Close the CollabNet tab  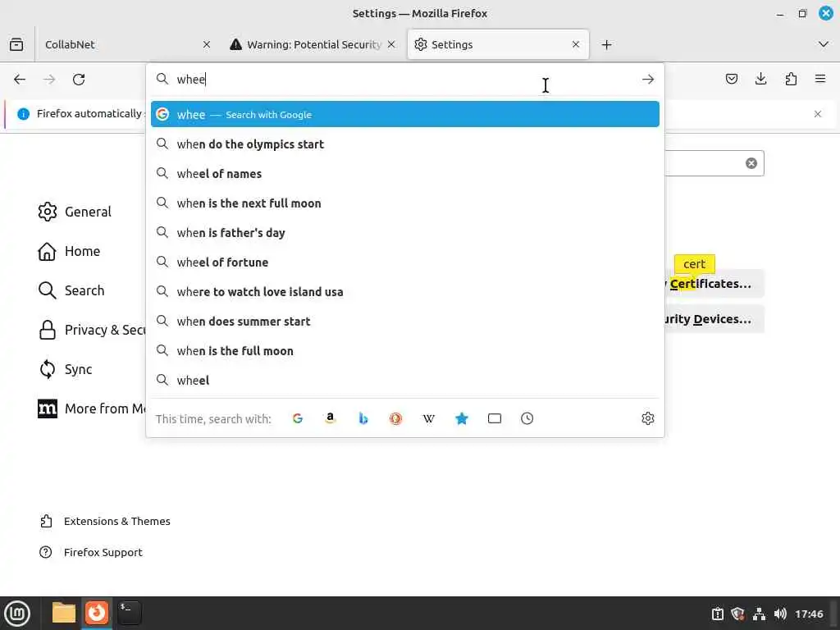tap(207, 44)
